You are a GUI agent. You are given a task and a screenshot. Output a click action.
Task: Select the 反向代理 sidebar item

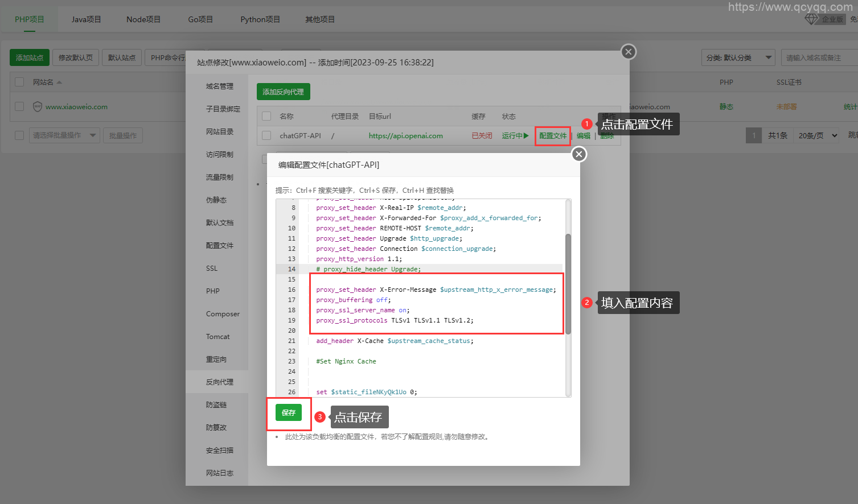point(219,382)
